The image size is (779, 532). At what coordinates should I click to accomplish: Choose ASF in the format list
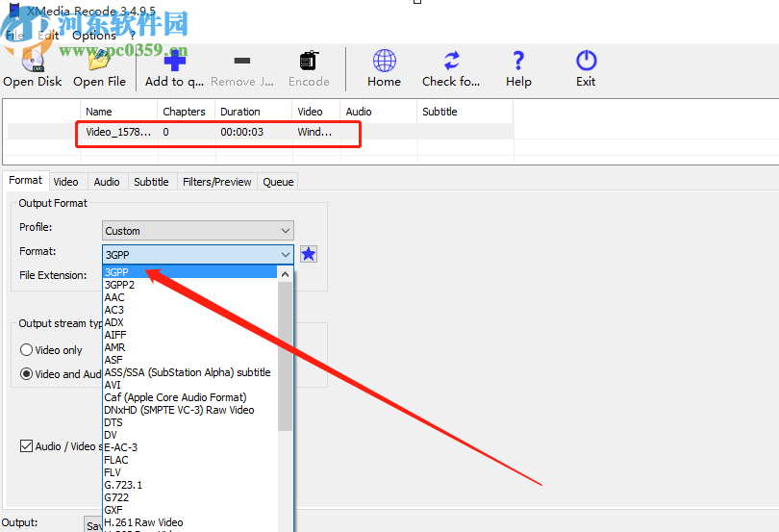189,360
